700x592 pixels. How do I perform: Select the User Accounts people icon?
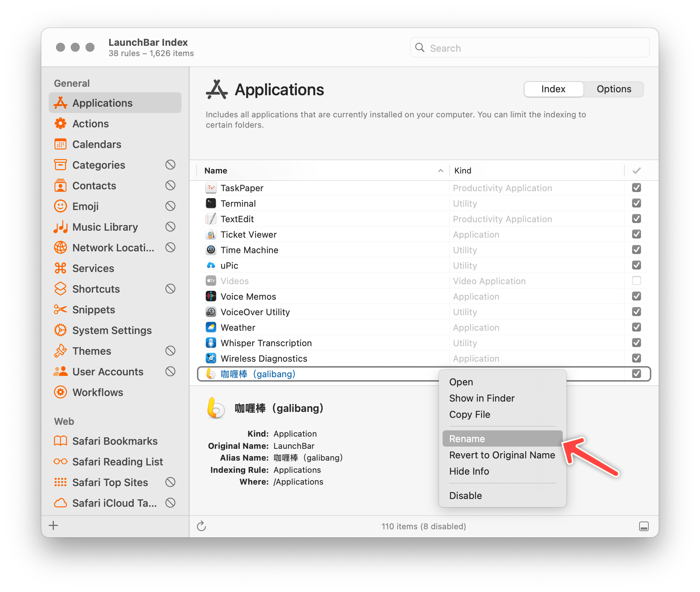(60, 372)
